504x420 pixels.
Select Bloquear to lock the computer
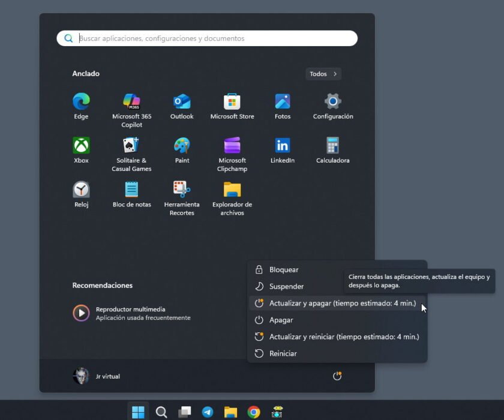point(285,269)
